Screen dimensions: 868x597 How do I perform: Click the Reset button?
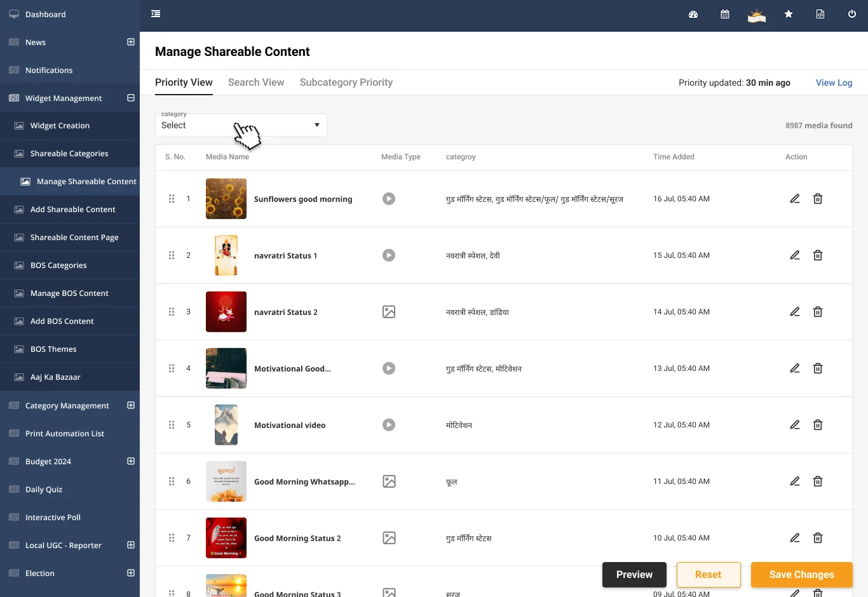(709, 575)
